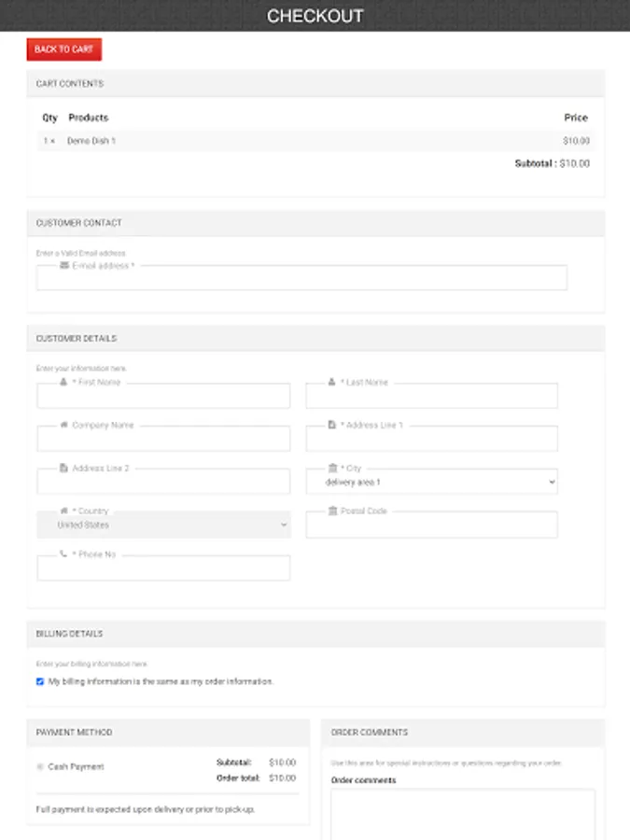
Task: Click the building icon beside Postal Code
Action: click(x=332, y=511)
